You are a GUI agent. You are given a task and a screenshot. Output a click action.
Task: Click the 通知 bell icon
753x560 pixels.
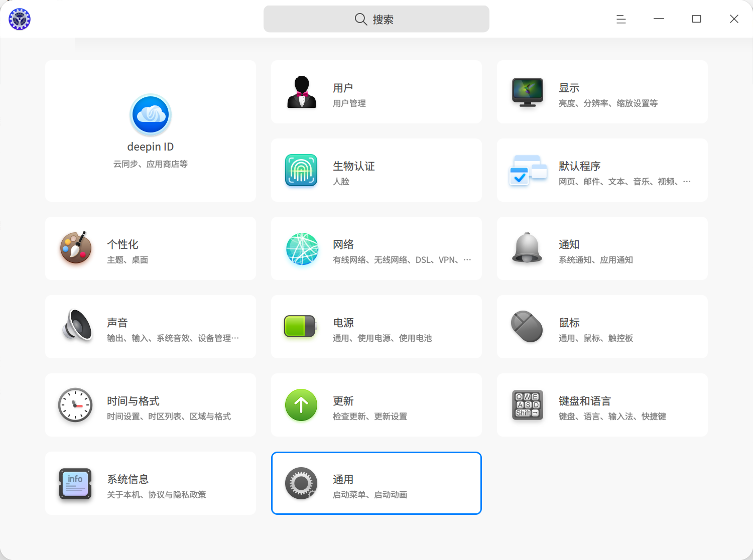527,248
